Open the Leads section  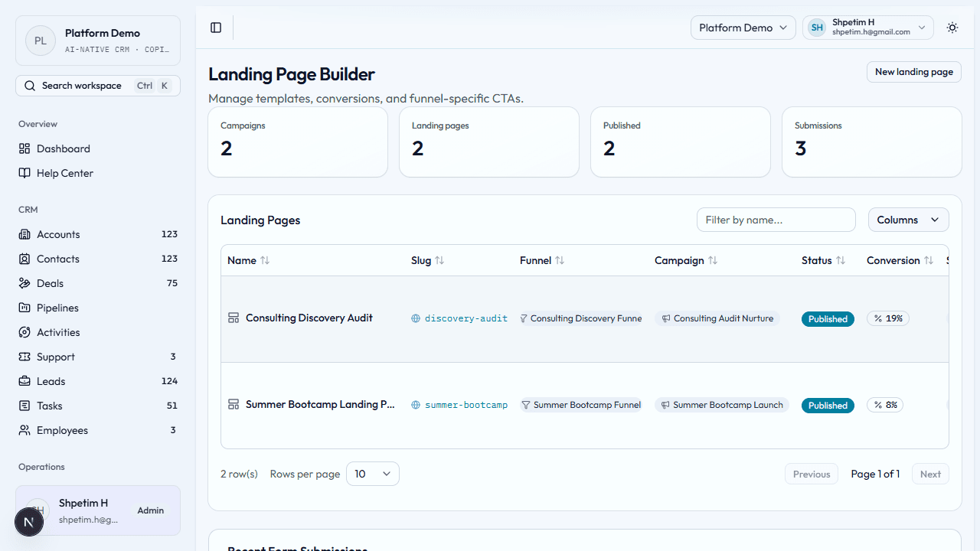coord(51,381)
